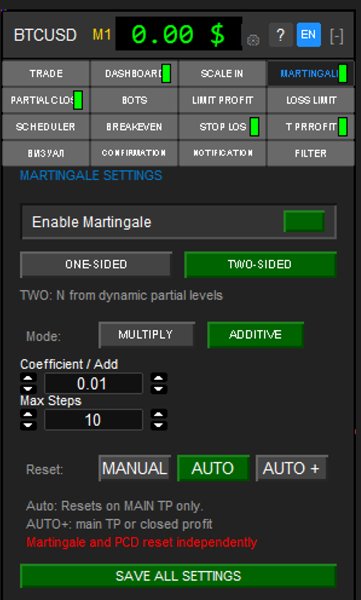Click the red 'Martingale and PCD reset independently' text

tap(141, 543)
